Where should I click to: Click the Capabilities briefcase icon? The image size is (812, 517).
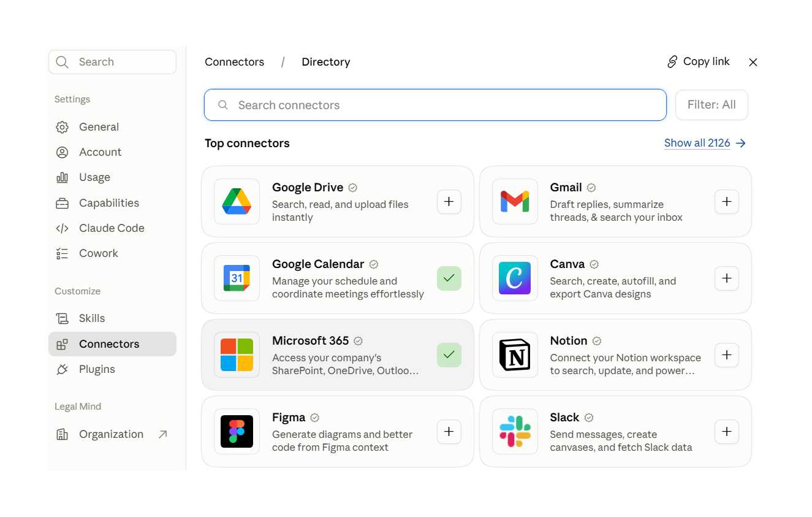coord(62,203)
